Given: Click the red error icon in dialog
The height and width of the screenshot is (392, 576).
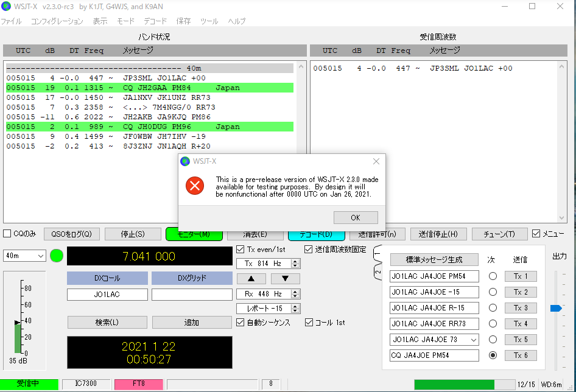Looking at the screenshot, I should click(x=195, y=186).
